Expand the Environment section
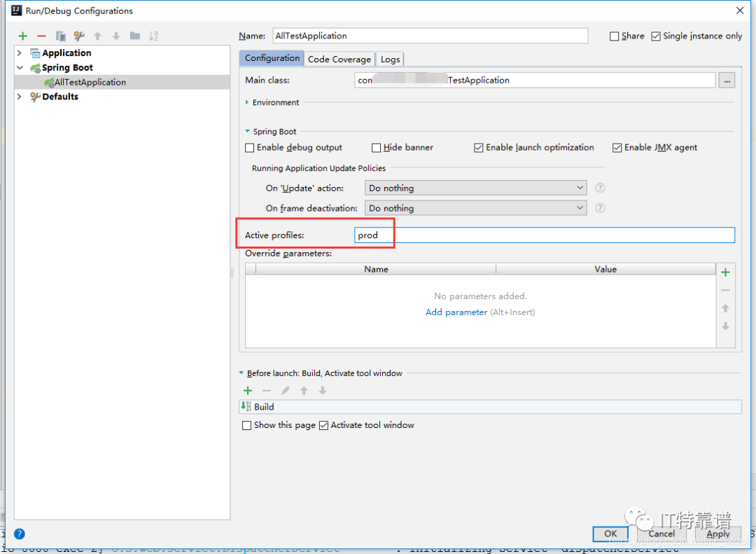 [x=247, y=102]
